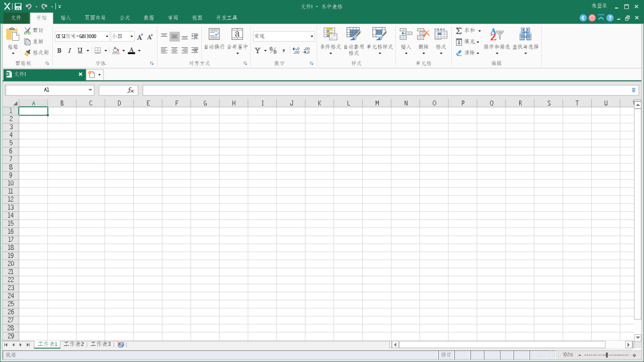Image resolution: width=644 pixels, height=362 pixels.
Task: Click the fx insert function icon
Action: (x=131, y=90)
